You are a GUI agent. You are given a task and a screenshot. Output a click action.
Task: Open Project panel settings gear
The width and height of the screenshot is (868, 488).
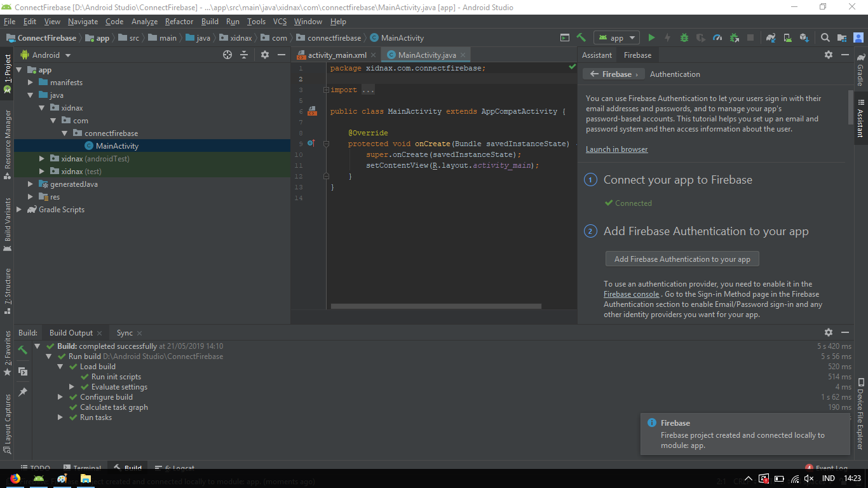[265, 55]
